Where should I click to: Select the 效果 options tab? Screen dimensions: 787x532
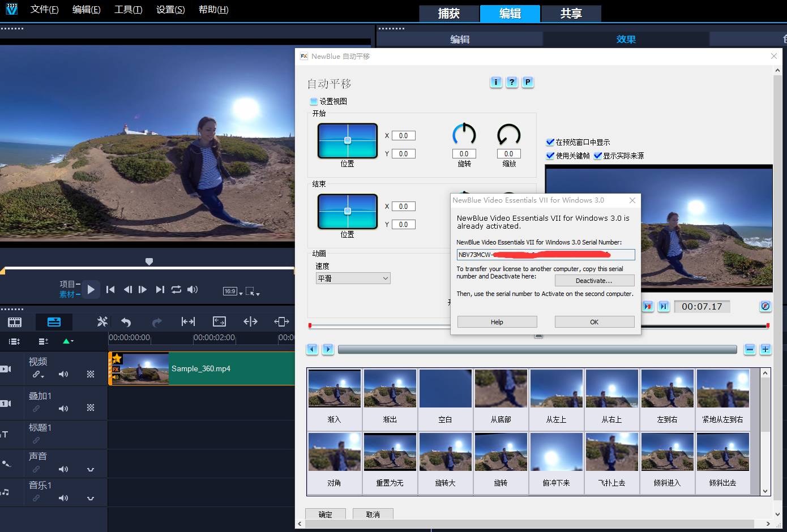626,39
